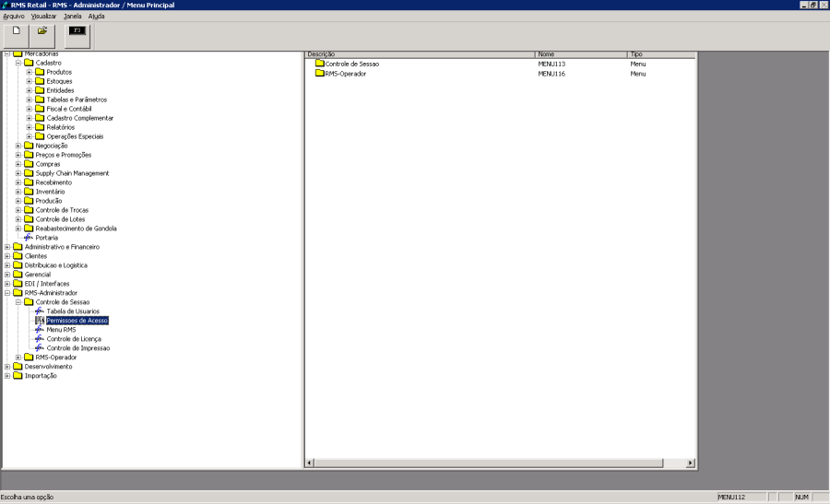Sort by the Nome column header

(581, 54)
